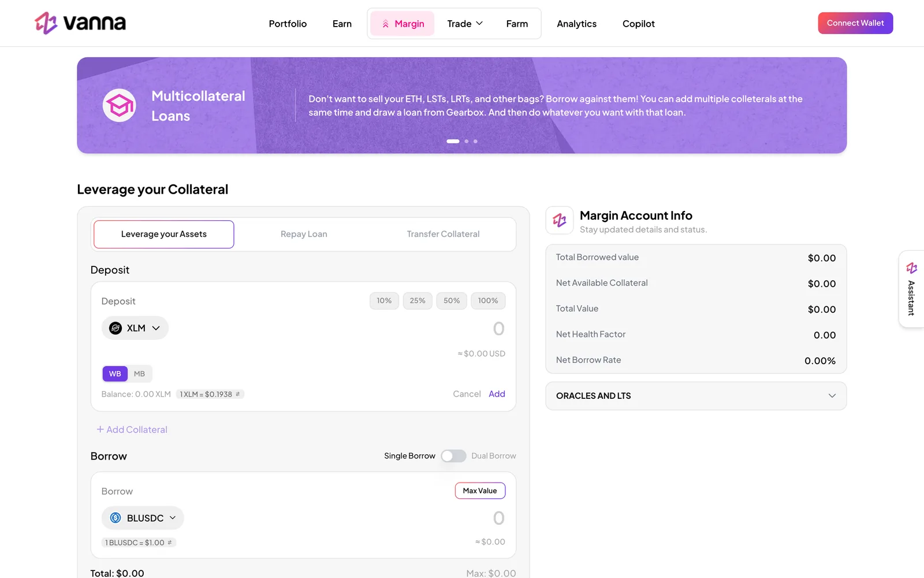Open the Trade menu dropdown

465,24
